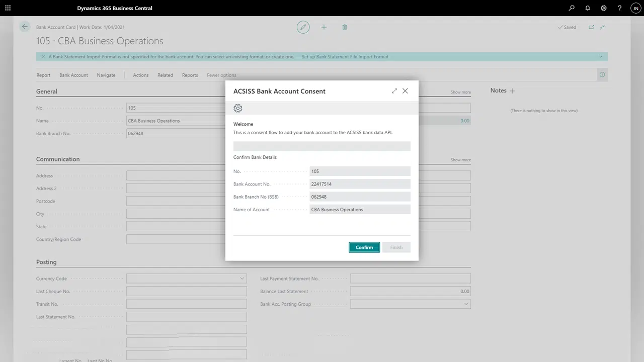
Task: Close the ACSISS Bank Account Consent dialog
Action: (406, 91)
